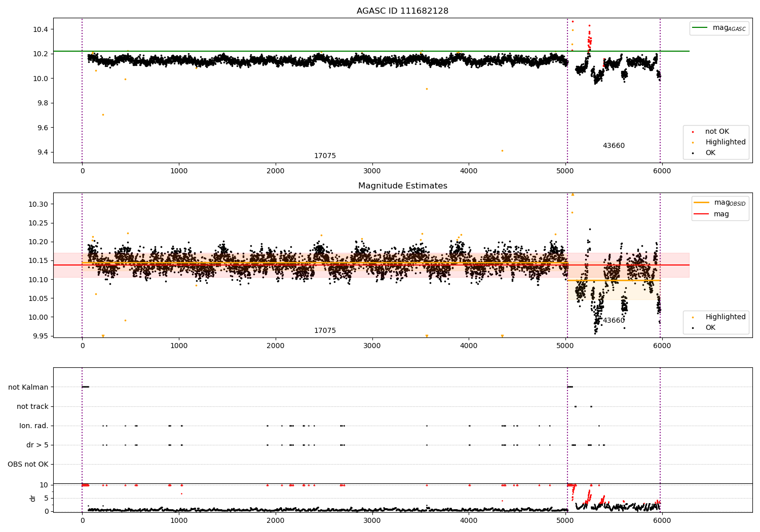The height and width of the screenshot is (532, 760).
Task: Select 'OK' entry below Highlighted in AGASC ID plot legend
Action: 710,153
